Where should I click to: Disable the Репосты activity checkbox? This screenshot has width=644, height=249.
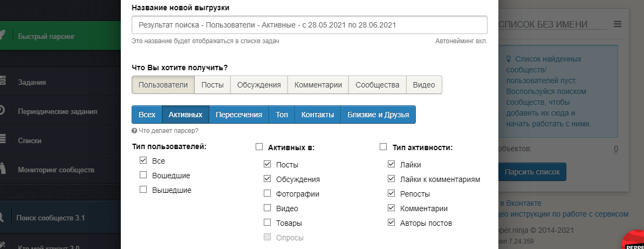click(392, 193)
